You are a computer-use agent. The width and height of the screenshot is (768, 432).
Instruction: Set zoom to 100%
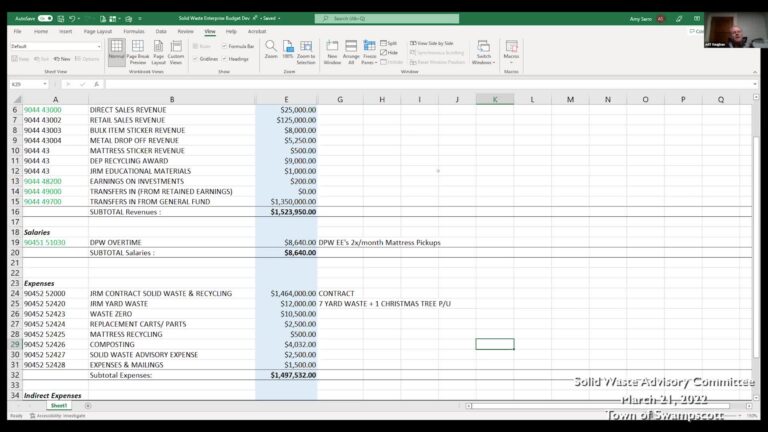point(288,50)
